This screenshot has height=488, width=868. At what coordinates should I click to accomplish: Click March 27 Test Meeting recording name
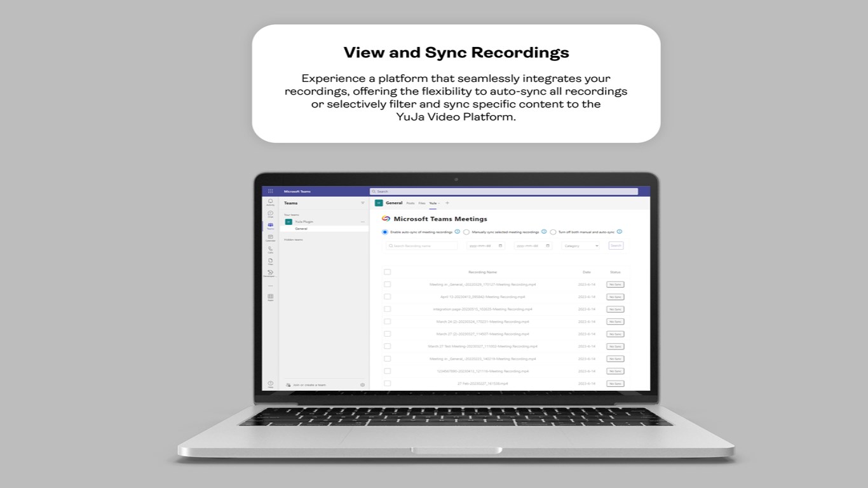[482, 346]
